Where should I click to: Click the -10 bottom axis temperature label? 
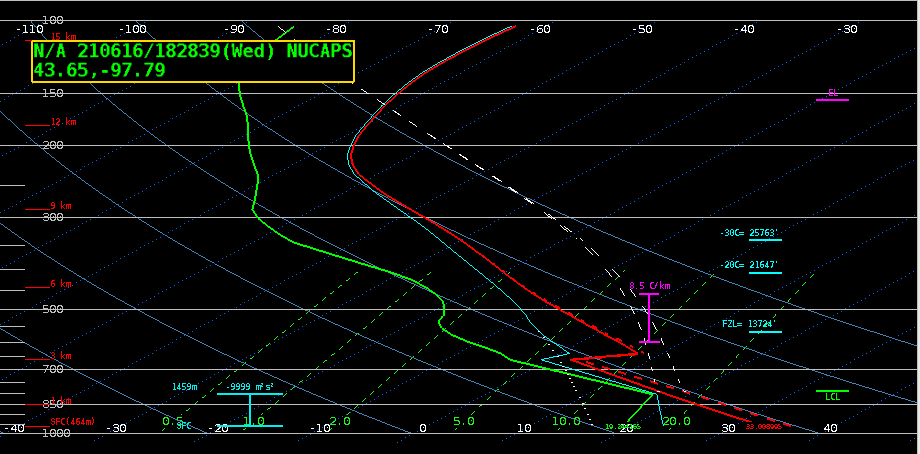click(320, 428)
